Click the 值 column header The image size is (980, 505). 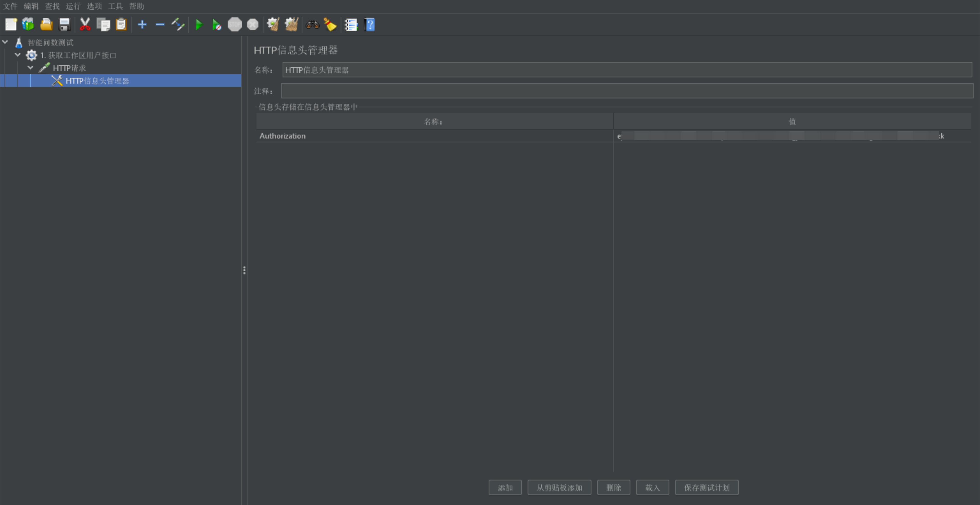tap(792, 121)
